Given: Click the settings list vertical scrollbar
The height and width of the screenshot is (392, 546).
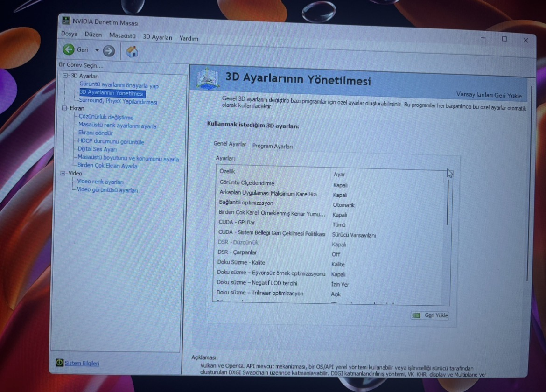Looking at the screenshot, I should (448, 203).
